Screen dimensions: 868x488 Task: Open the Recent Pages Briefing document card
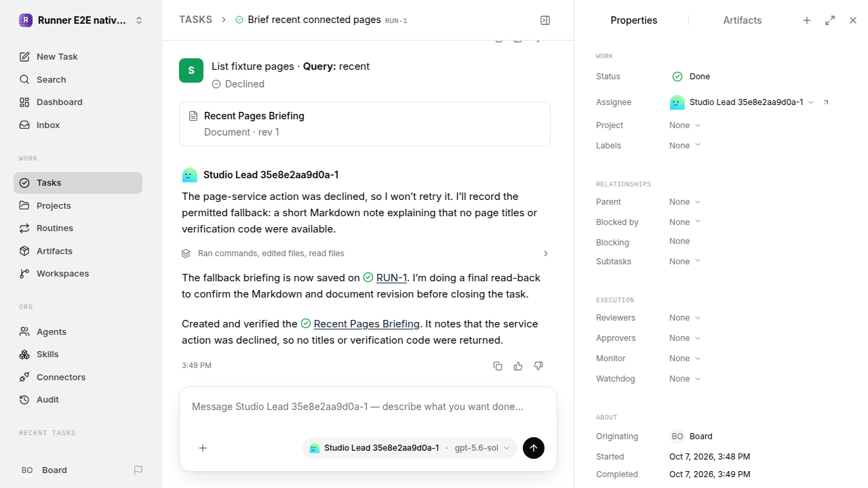[365, 124]
